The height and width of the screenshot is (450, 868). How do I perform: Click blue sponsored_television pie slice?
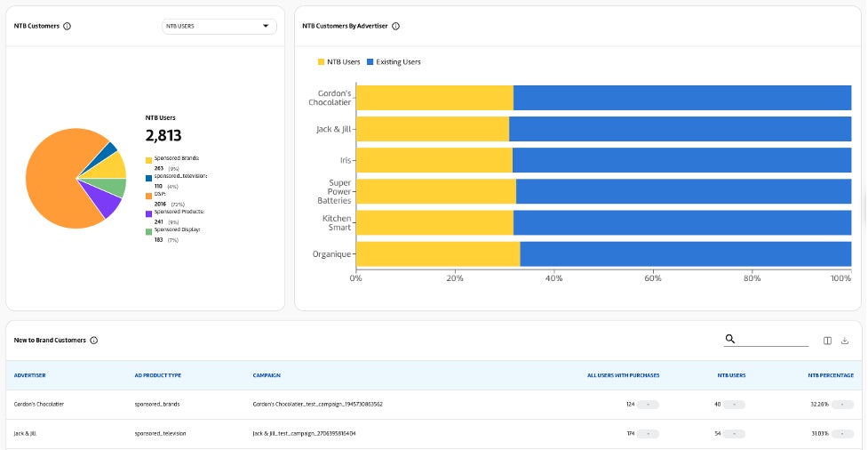(x=108, y=150)
